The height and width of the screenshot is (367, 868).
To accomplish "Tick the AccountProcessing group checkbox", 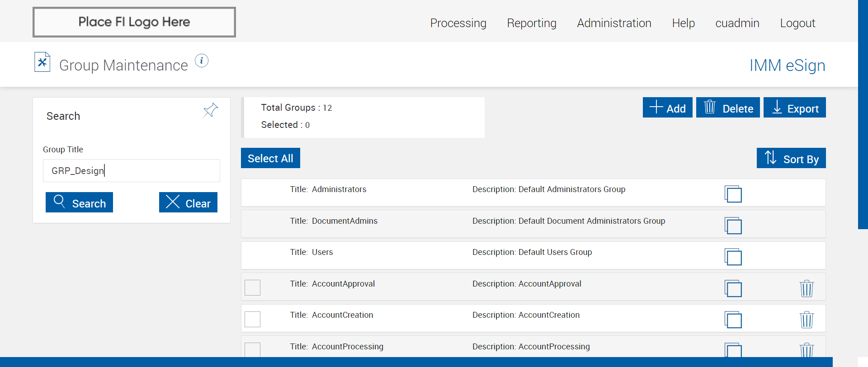I will [x=253, y=349].
